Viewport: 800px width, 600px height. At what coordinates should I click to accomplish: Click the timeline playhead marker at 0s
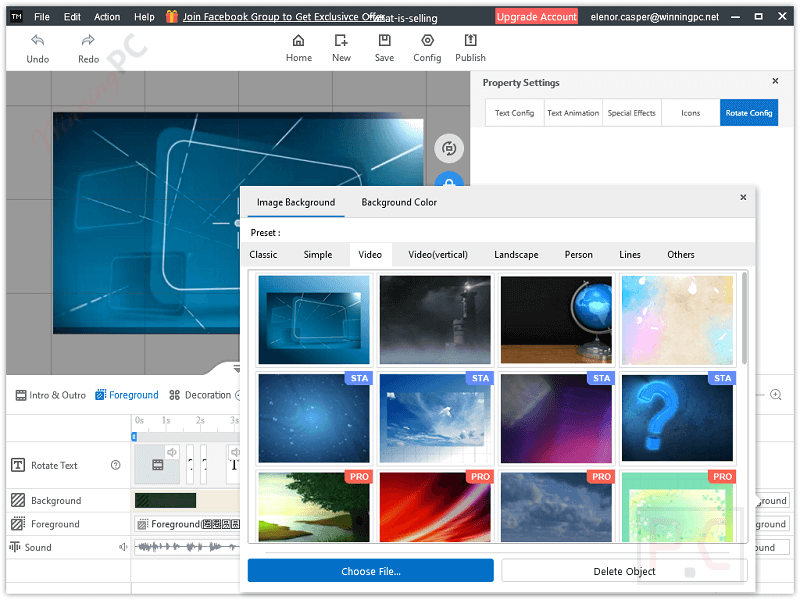(134, 436)
